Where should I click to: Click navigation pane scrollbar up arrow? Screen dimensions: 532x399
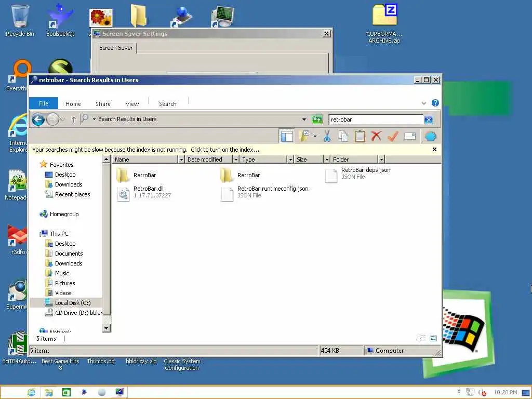pos(106,159)
